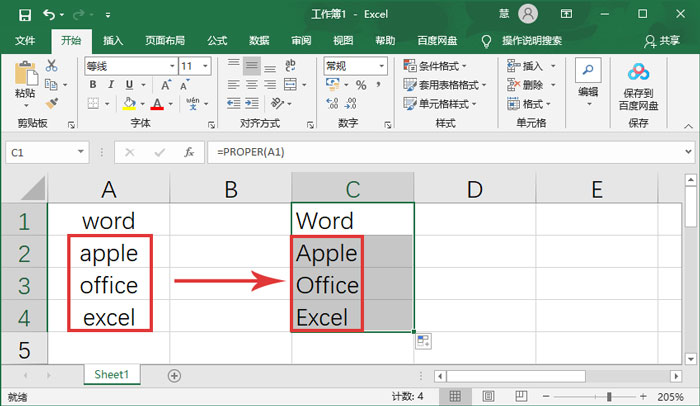Open the font name dropdown 等线
The image size is (700, 406).
point(128,66)
